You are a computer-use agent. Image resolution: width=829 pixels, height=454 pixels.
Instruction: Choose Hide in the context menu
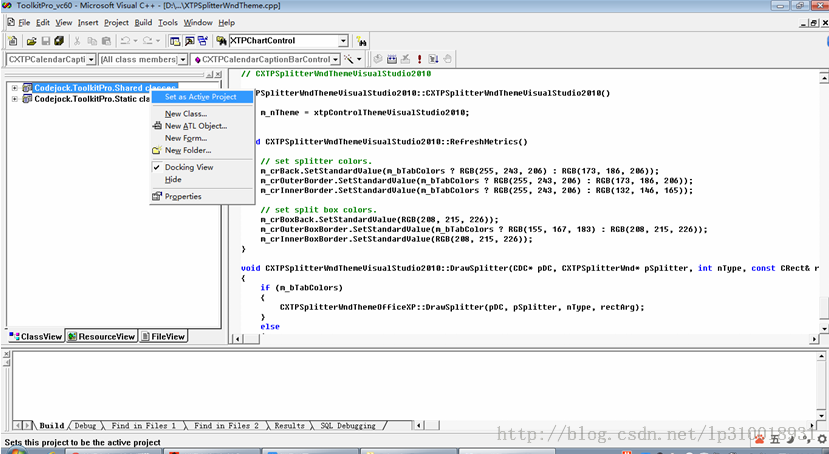pos(202,179)
